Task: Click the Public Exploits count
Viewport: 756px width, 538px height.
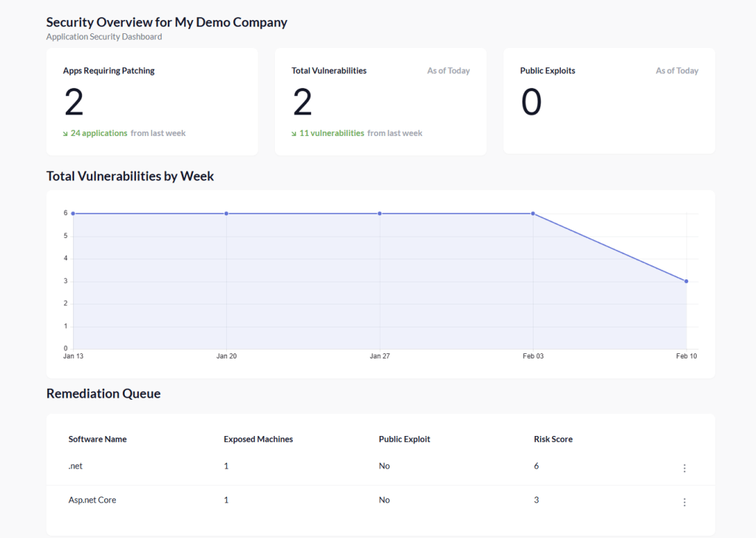Action: pyautogui.click(x=531, y=103)
